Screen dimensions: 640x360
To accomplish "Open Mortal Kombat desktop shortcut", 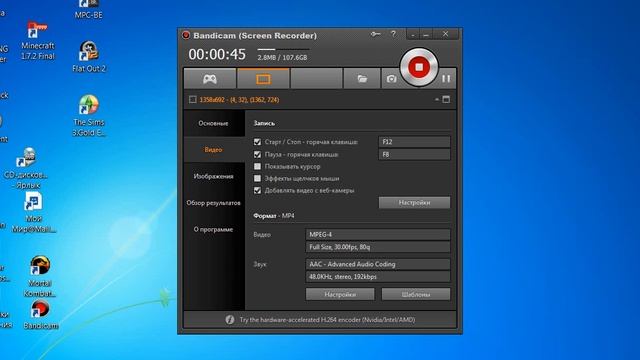I will [x=40, y=277].
